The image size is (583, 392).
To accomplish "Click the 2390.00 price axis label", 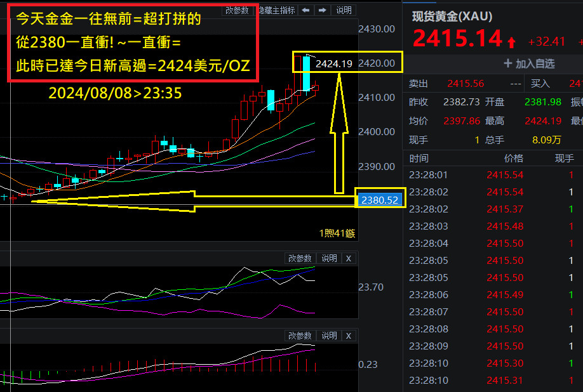I will [x=376, y=166].
